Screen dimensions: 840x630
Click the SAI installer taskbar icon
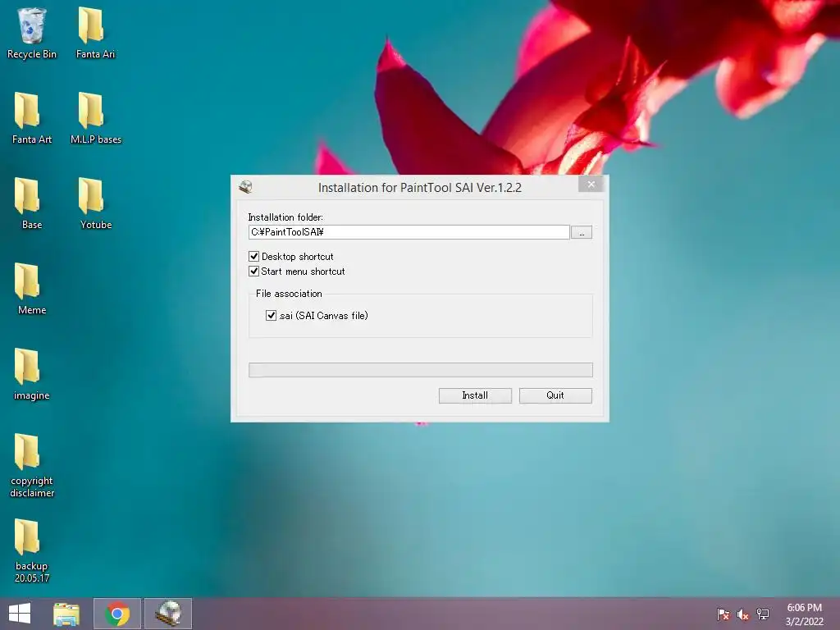click(168, 614)
